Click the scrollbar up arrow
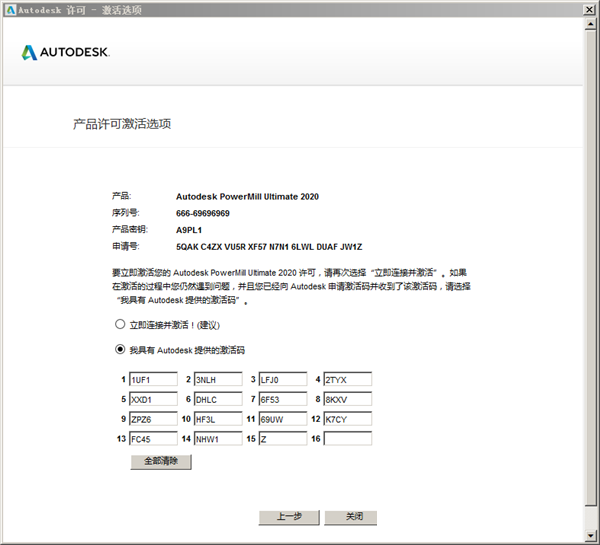Viewport: 600px width, 545px height. [x=590, y=24]
